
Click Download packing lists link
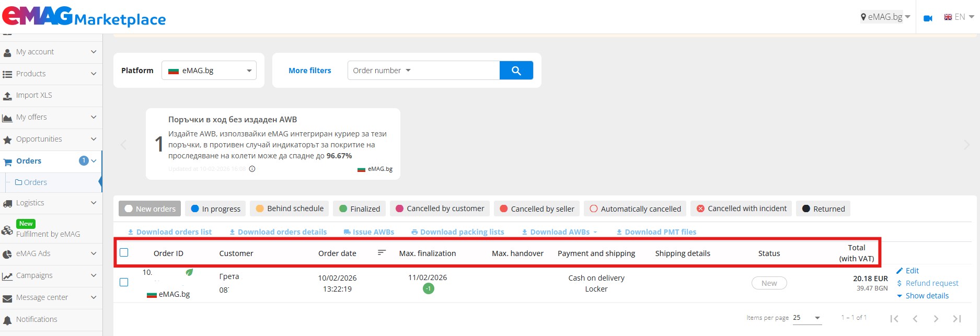click(x=458, y=232)
